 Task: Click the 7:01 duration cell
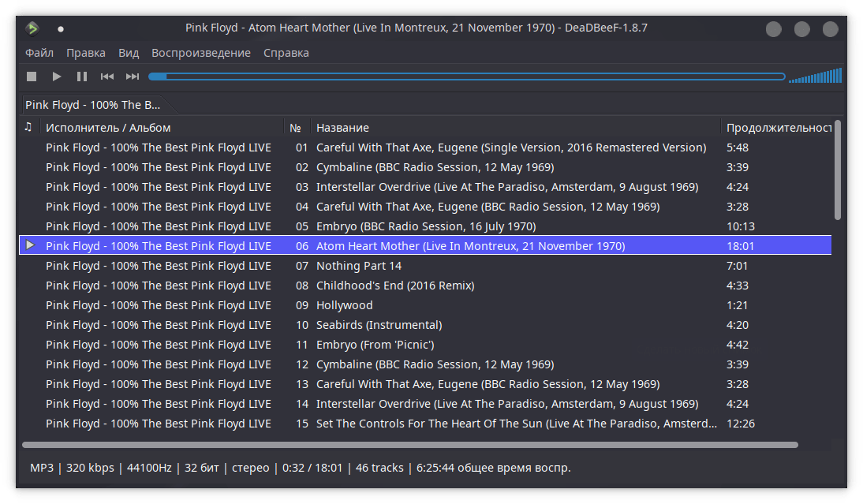pos(737,266)
